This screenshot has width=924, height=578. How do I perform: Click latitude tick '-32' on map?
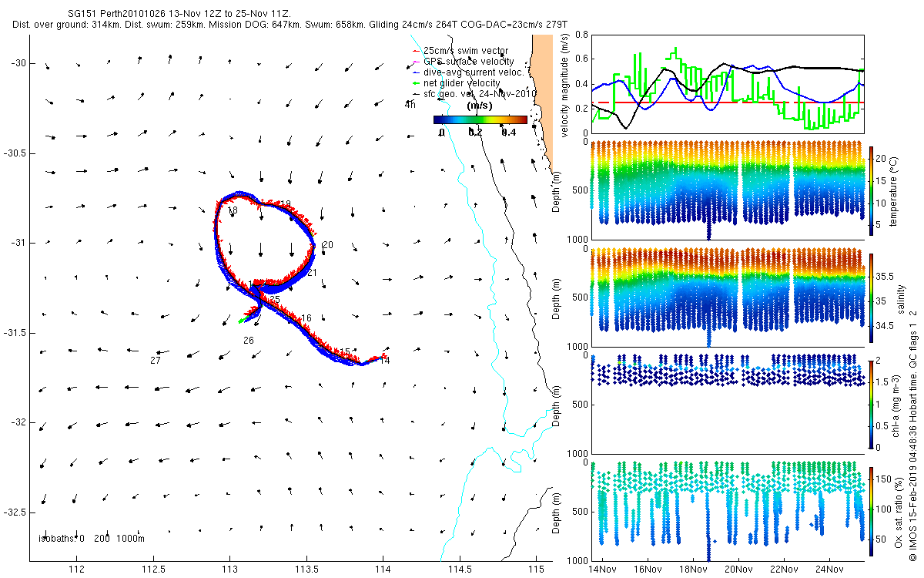pyautogui.click(x=18, y=422)
